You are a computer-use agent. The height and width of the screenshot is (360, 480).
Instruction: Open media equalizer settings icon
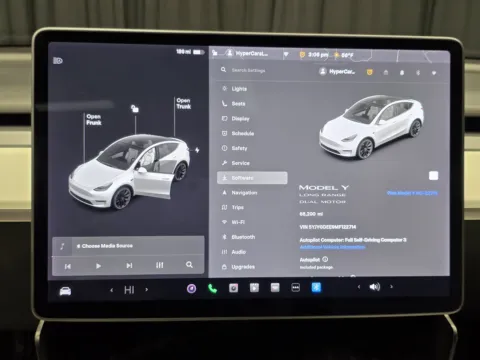(160, 265)
